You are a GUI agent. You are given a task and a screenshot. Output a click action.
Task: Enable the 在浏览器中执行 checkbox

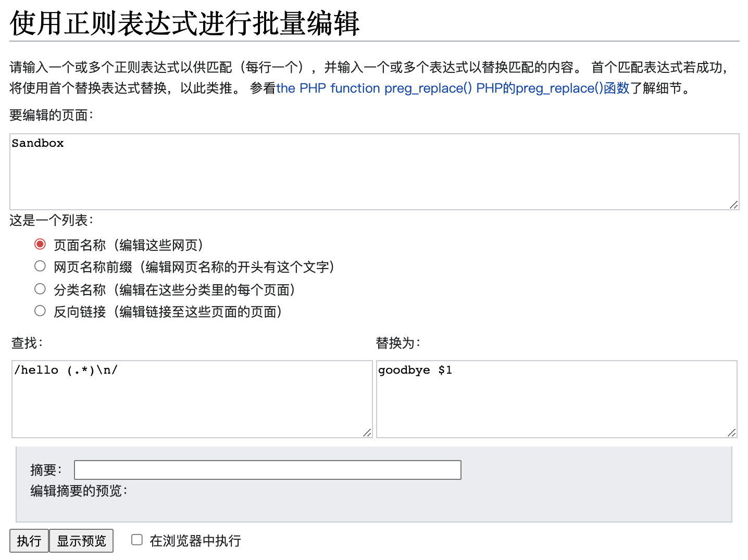(x=137, y=540)
